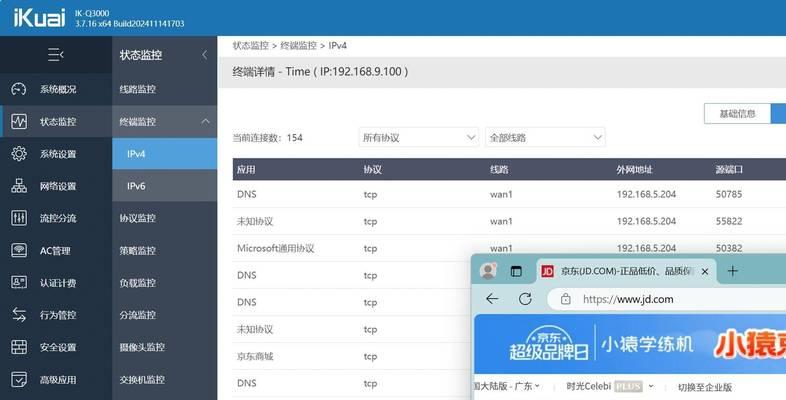Viewport: 786px width, 400px height.
Task: Click browser profile avatar icon
Action: [488, 271]
